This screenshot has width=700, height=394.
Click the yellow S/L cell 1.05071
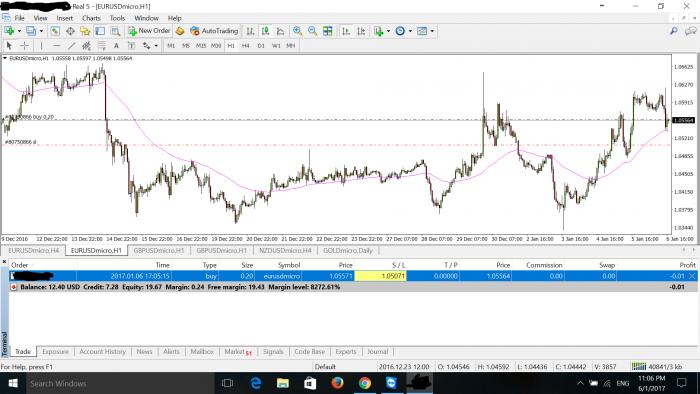380,276
